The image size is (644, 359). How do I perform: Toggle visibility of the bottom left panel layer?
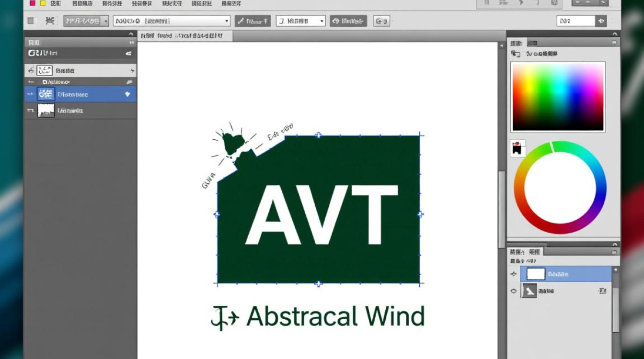[x=31, y=111]
